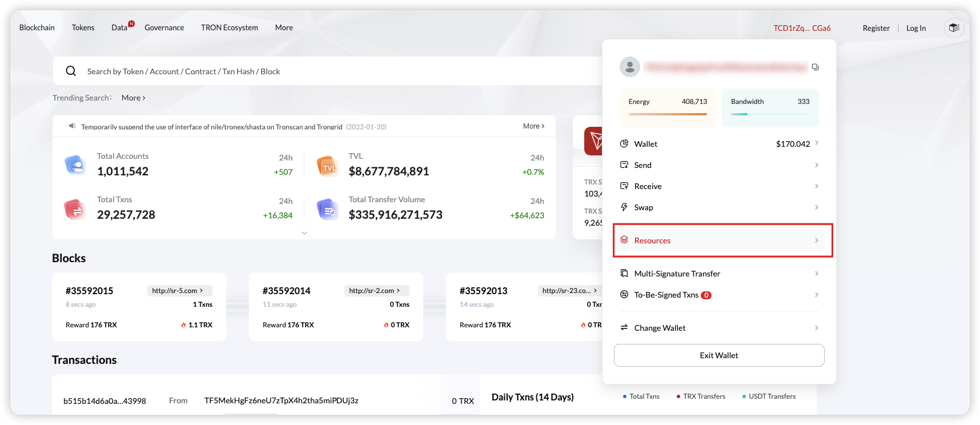Screen dimensions: 980x425
Task: Expand the Multi-Signature Transfer chevron
Action: pos(817,273)
